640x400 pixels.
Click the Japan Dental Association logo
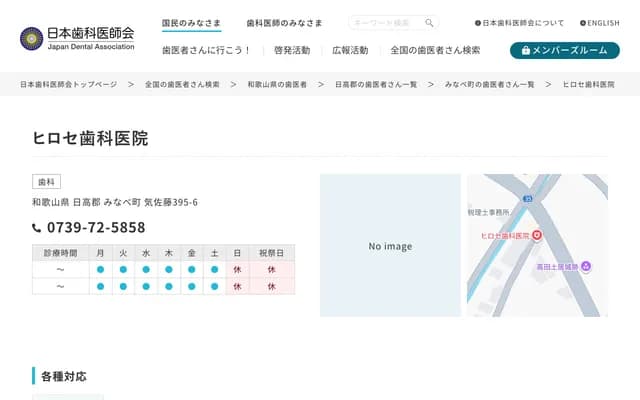coord(77,38)
